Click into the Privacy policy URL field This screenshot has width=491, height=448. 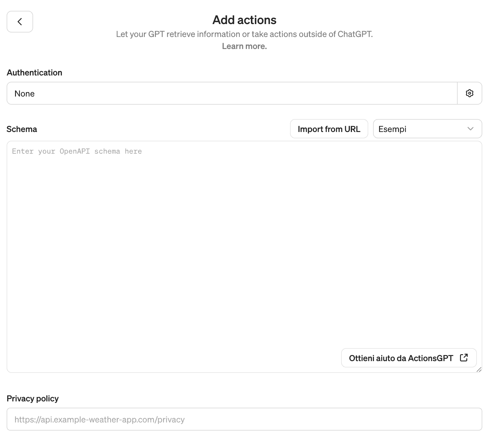(244, 419)
